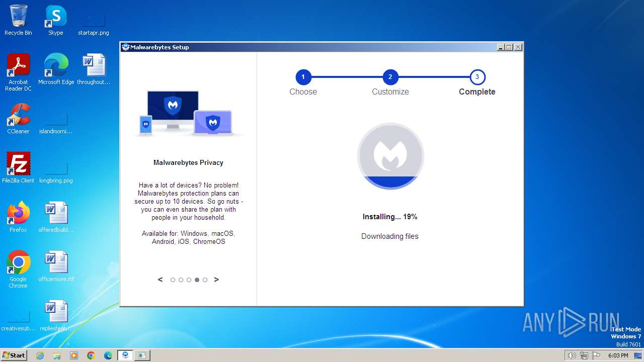Close the Malwarebytes Setup window
Screen dimensions: 644x362
[x=518, y=47]
